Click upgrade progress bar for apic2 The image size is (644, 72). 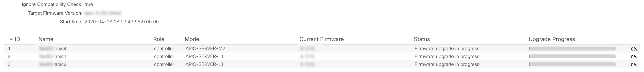(x=572, y=65)
